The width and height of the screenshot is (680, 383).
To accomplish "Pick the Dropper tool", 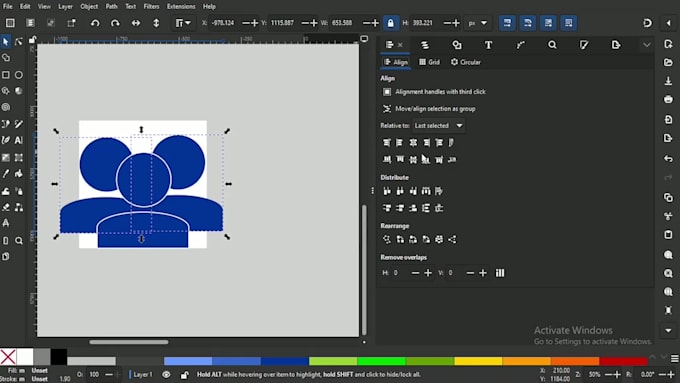I will click(x=6, y=174).
